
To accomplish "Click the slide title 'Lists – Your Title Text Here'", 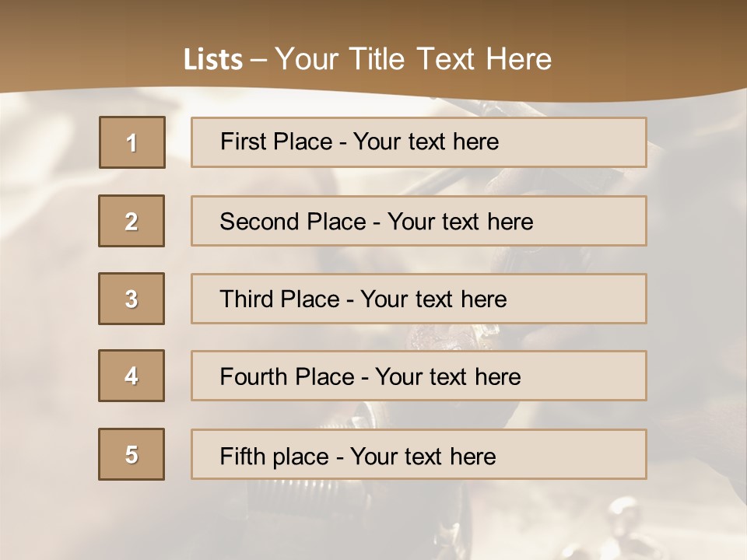I will 367,60.
